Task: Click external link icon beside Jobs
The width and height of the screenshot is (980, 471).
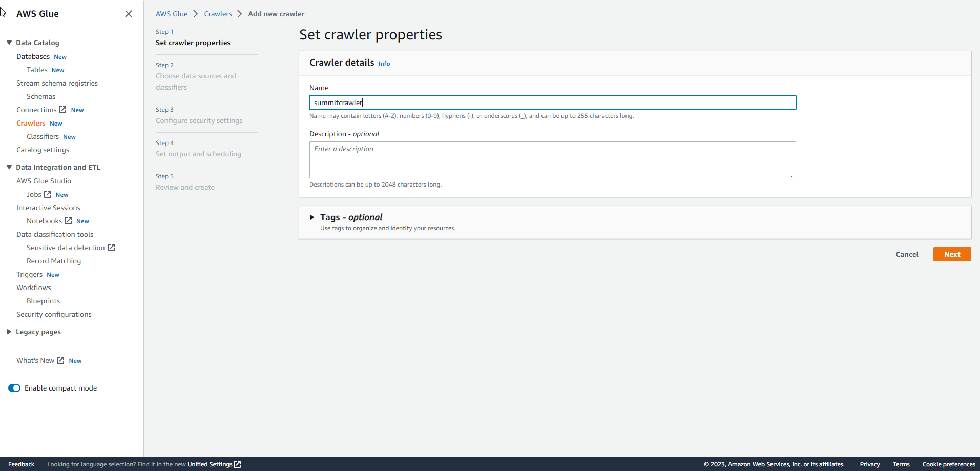Action: 48,194
